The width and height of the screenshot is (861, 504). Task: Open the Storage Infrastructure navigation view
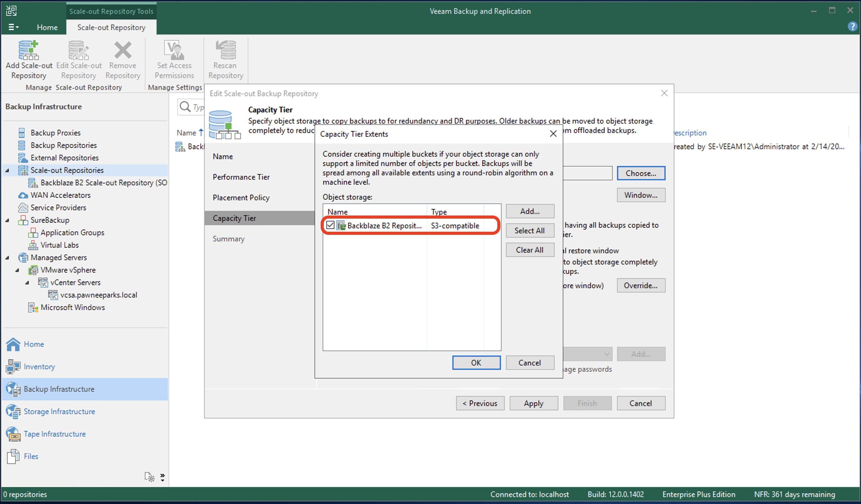(85, 411)
